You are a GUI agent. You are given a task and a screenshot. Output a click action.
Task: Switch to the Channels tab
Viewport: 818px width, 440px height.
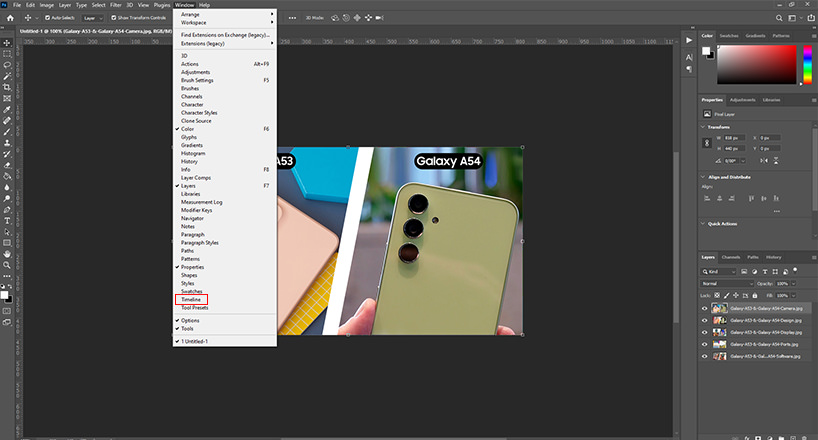coord(730,257)
